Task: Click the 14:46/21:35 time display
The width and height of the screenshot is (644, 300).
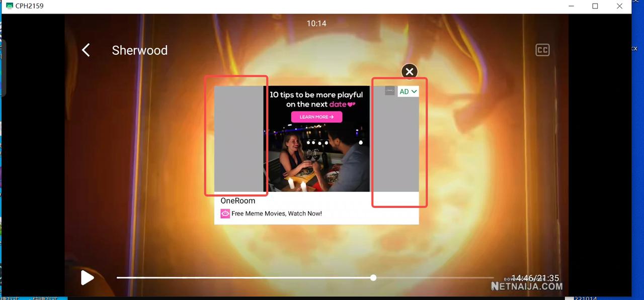Action: pyautogui.click(x=535, y=278)
